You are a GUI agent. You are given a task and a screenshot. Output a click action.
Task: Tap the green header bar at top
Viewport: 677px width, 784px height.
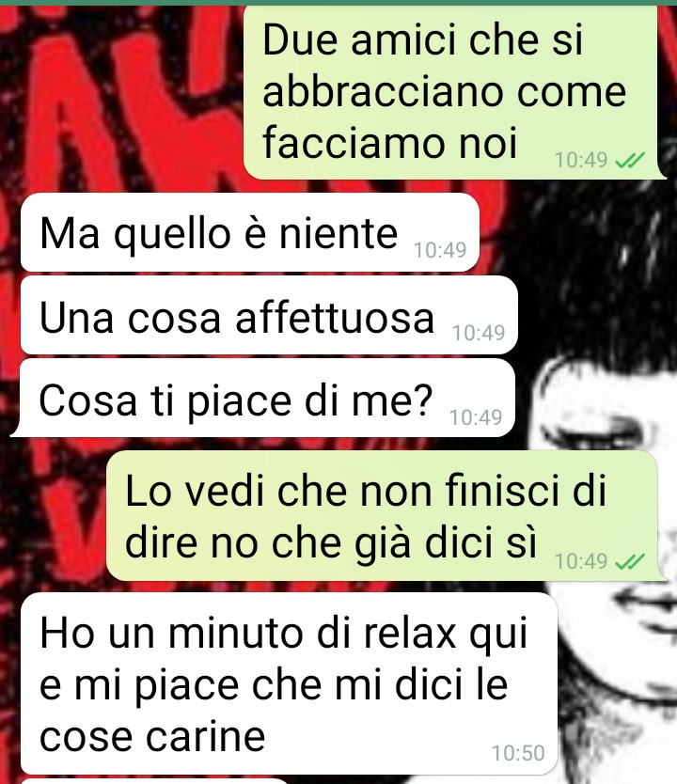338,3
